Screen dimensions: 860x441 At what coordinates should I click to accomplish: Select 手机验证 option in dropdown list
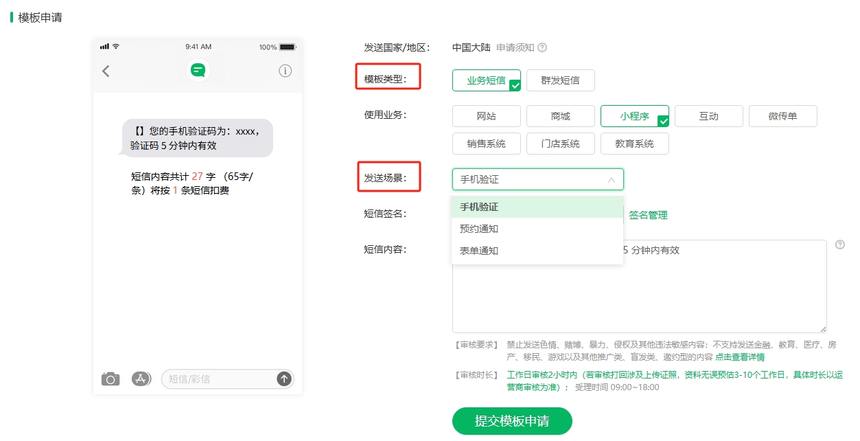coord(538,207)
